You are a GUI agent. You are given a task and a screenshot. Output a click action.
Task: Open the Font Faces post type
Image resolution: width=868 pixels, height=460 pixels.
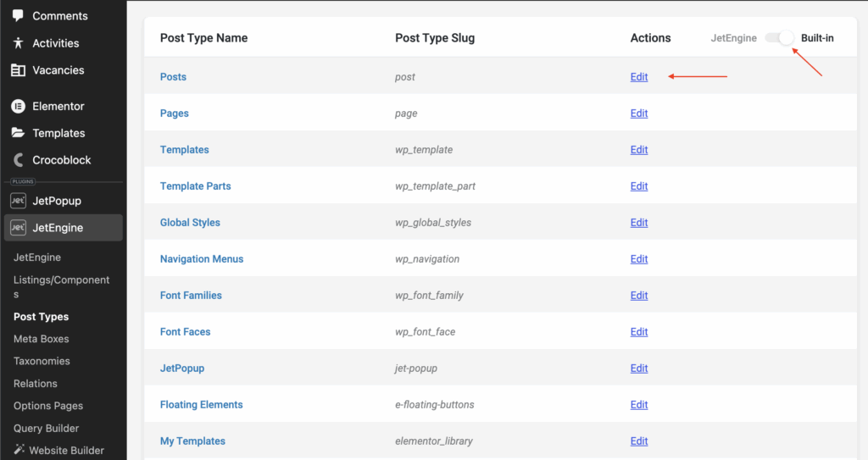click(x=186, y=332)
